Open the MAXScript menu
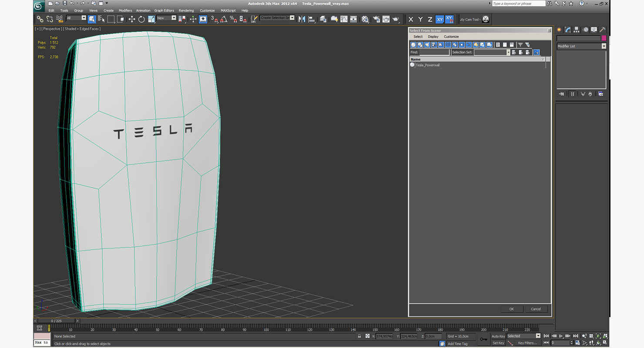The width and height of the screenshot is (644, 348). tap(228, 10)
